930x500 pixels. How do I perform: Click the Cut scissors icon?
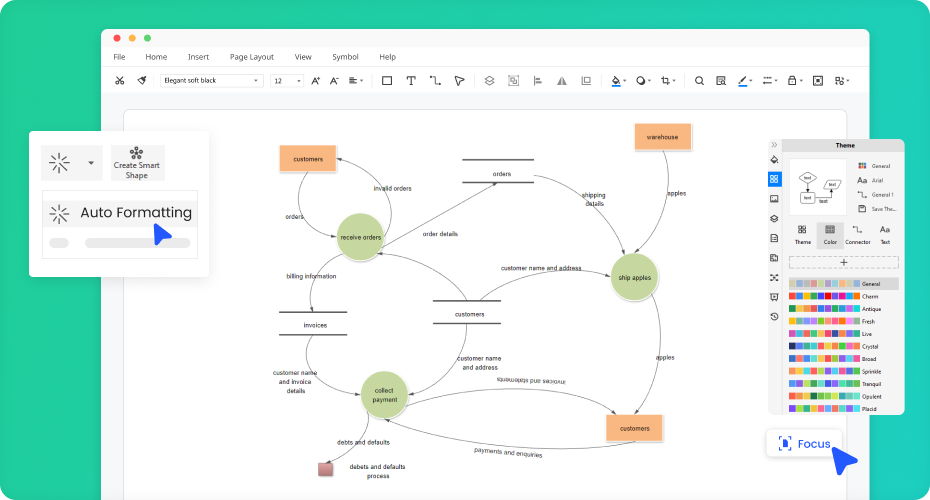click(120, 81)
